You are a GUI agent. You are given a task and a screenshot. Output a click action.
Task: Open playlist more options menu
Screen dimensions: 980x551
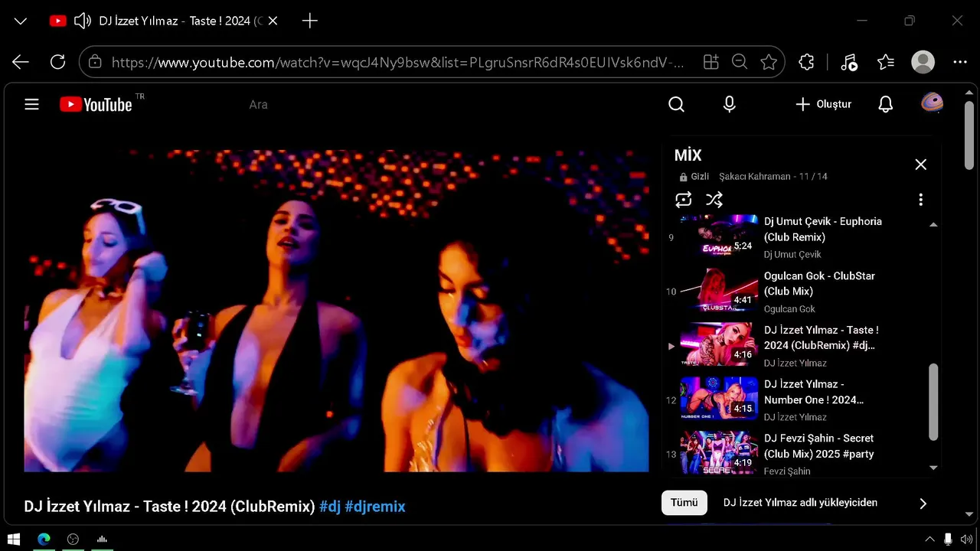click(921, 200)
